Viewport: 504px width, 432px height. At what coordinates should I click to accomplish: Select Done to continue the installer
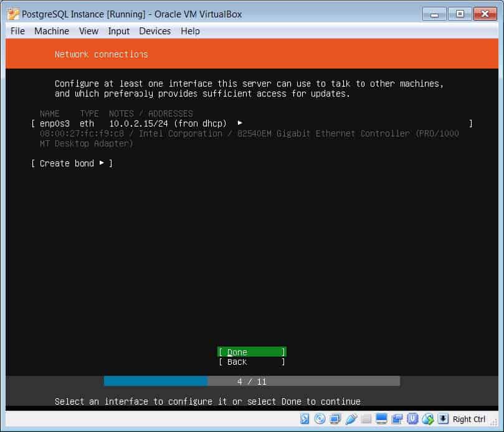(252, 352)
